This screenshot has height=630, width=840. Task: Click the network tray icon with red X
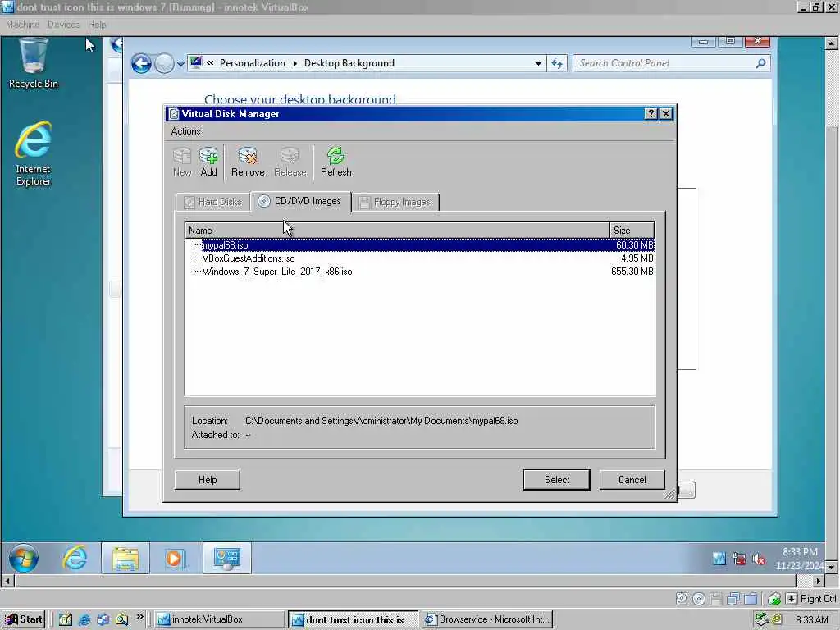[739, 559]
